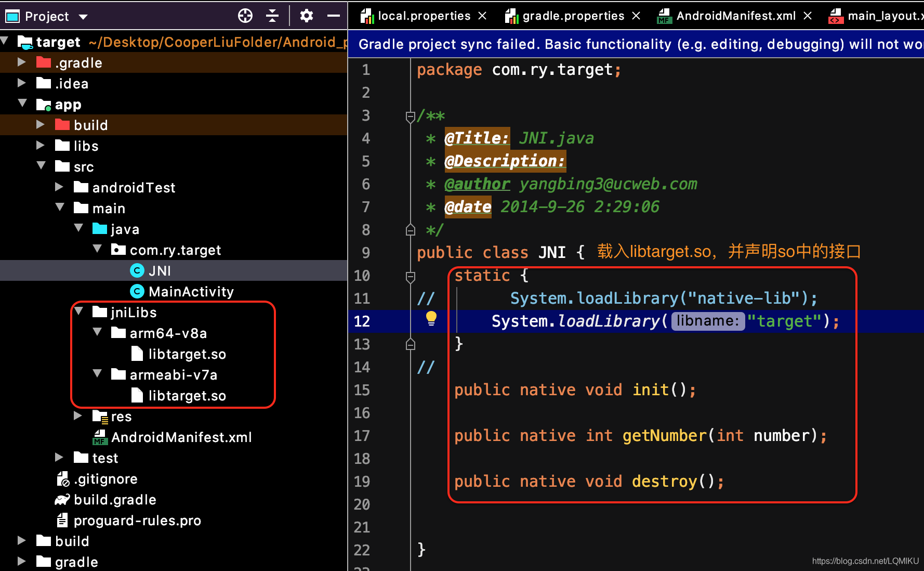Close the AndroidManifest.xml editor tab

[808, 16]
